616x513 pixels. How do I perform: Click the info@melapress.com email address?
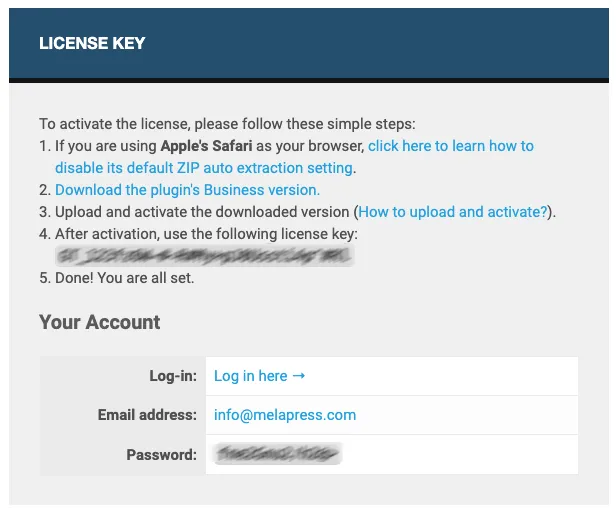(x=285, y=415)
